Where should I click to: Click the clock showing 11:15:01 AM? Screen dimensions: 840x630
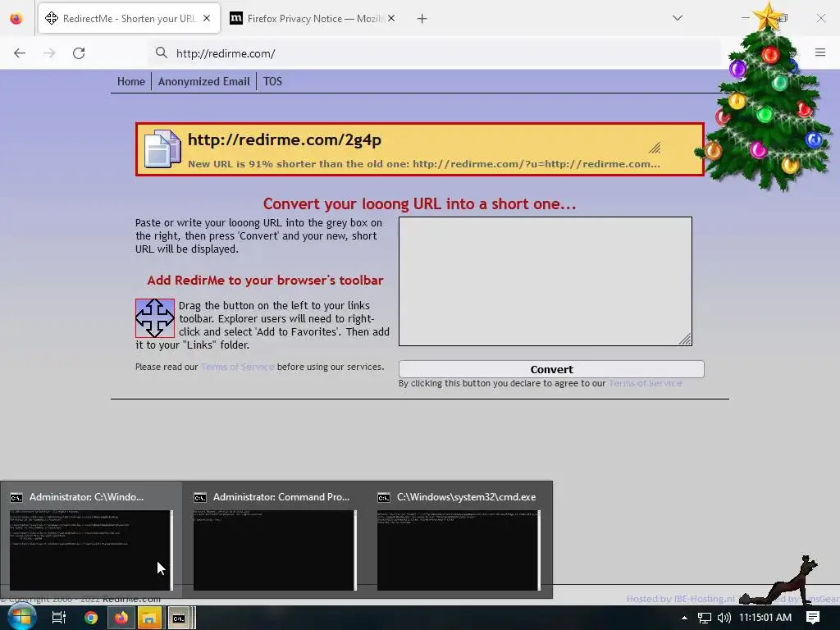tap(765, 618)
